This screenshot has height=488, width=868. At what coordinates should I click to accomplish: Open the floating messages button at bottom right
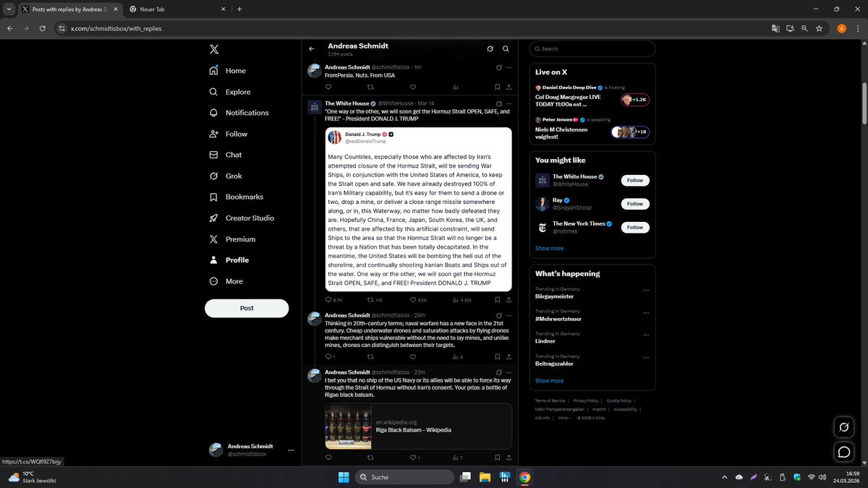click(x=843, y=452)
